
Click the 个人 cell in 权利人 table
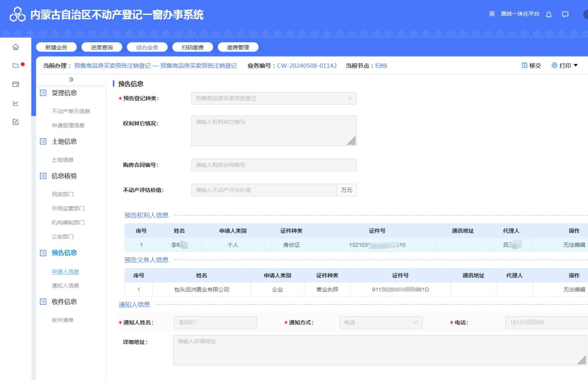coord(233,245)
